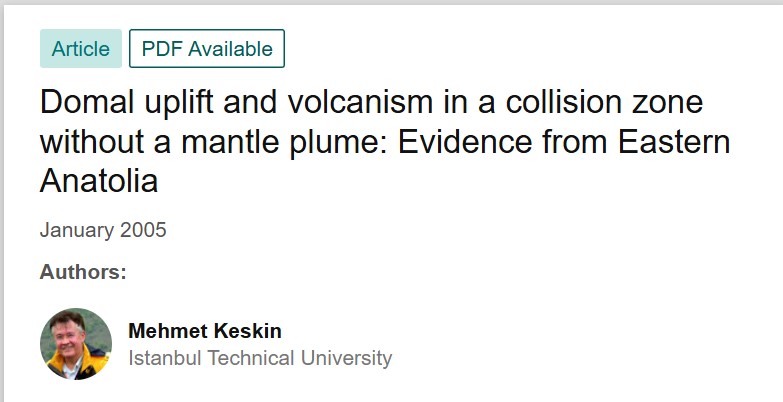Viewport: 783px width, 402px height.
Task: Click Mehmet Keskin's profile photo
Action: tap(76, 344)
